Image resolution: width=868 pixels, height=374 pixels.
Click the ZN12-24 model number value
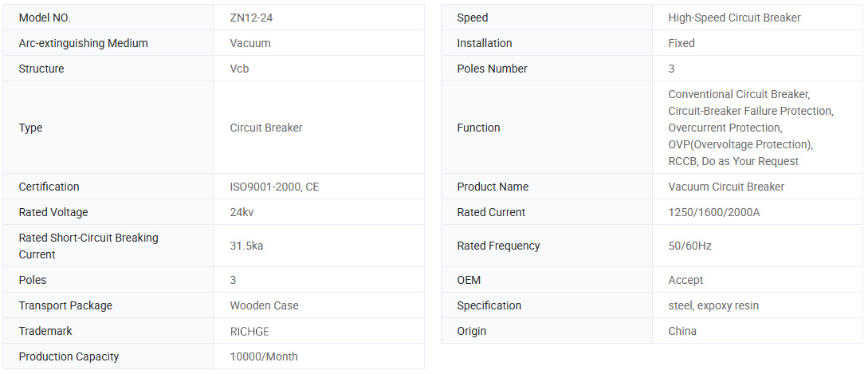point(252,18)
